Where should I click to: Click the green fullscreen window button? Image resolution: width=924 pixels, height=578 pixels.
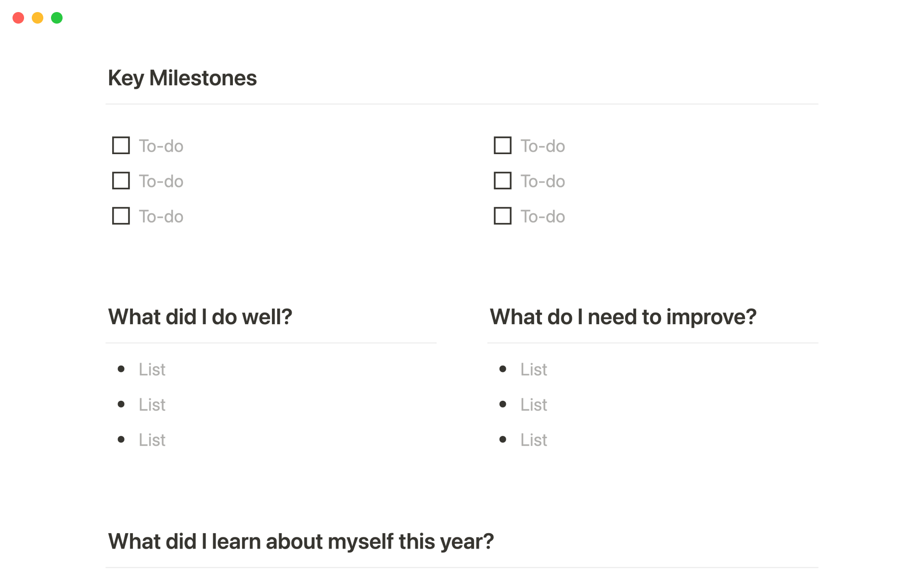(57, 18)
